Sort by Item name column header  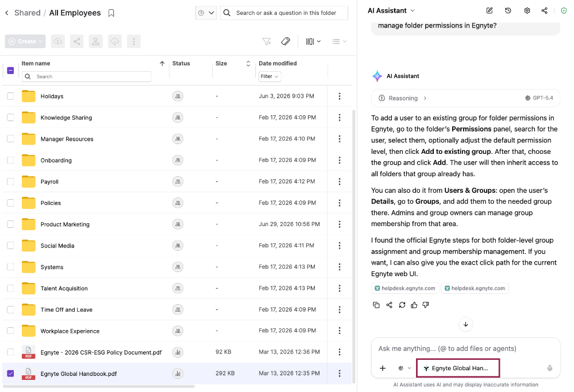[x=36, y=63]
